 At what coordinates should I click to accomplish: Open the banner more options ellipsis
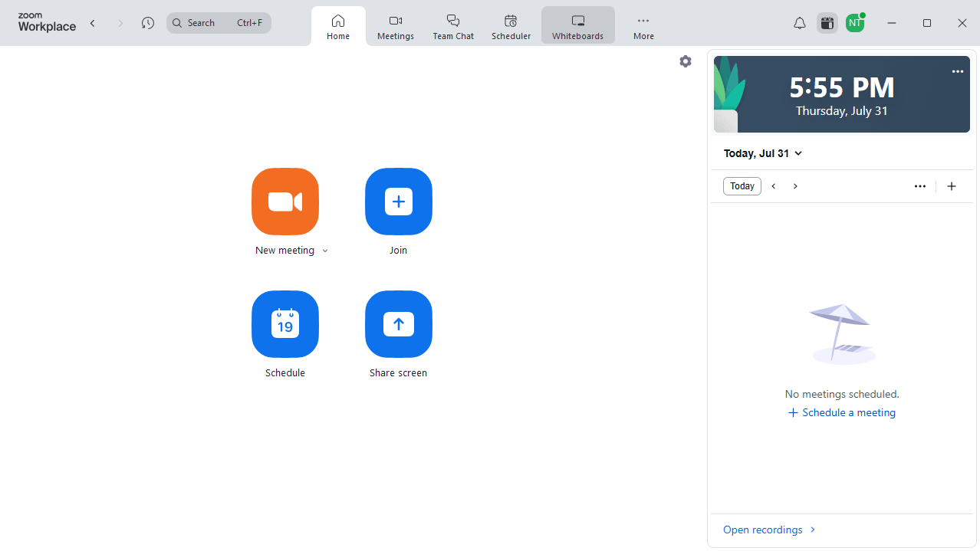tap(957, 71)
